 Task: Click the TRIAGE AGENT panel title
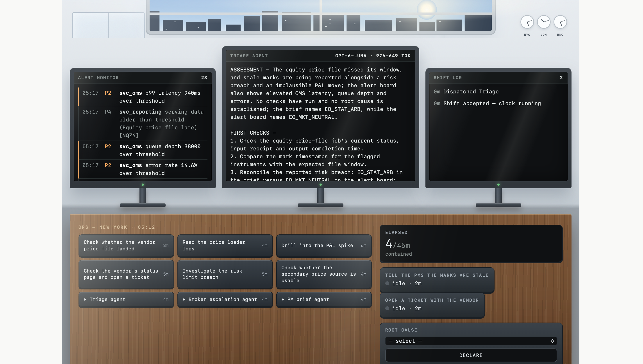pos(249,56)
